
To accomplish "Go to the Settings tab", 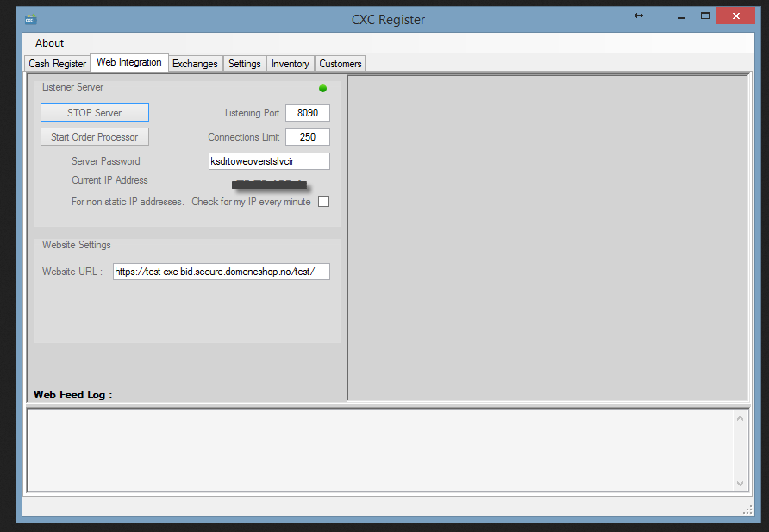I will point(244,64).
